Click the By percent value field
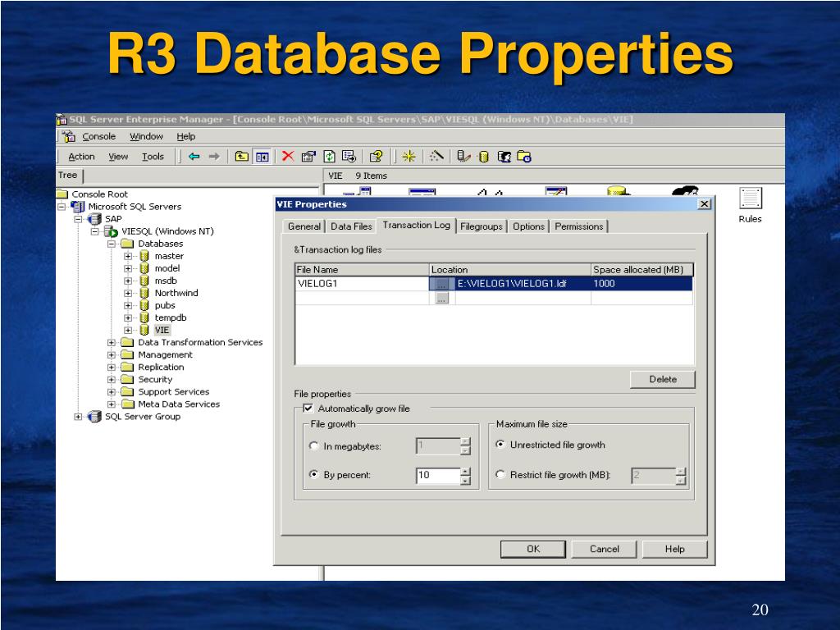Viewport: 840px width, 630px height. 438,475
